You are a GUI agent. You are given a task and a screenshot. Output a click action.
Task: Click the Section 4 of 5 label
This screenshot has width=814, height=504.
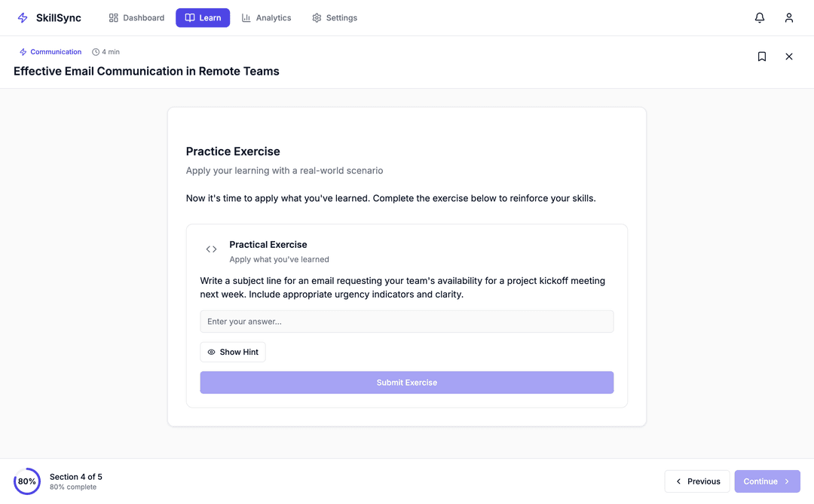coord(76,477)
